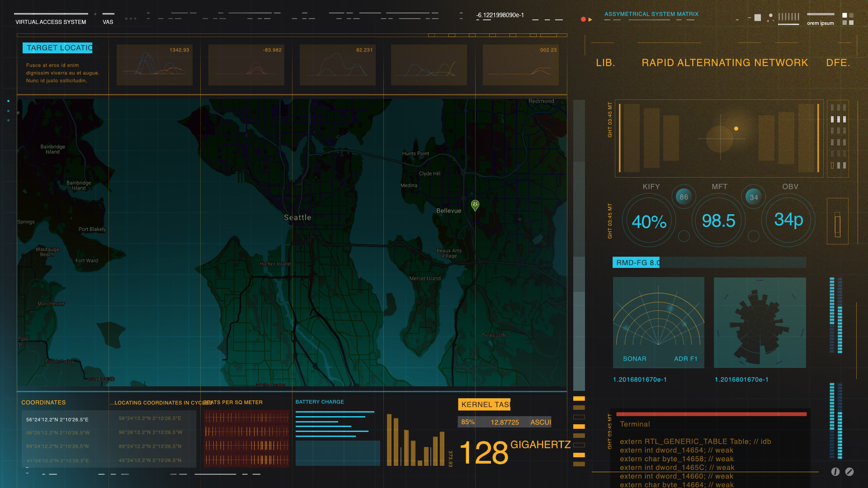Click the empty circle below the 86 bubble

coord(684,236)
